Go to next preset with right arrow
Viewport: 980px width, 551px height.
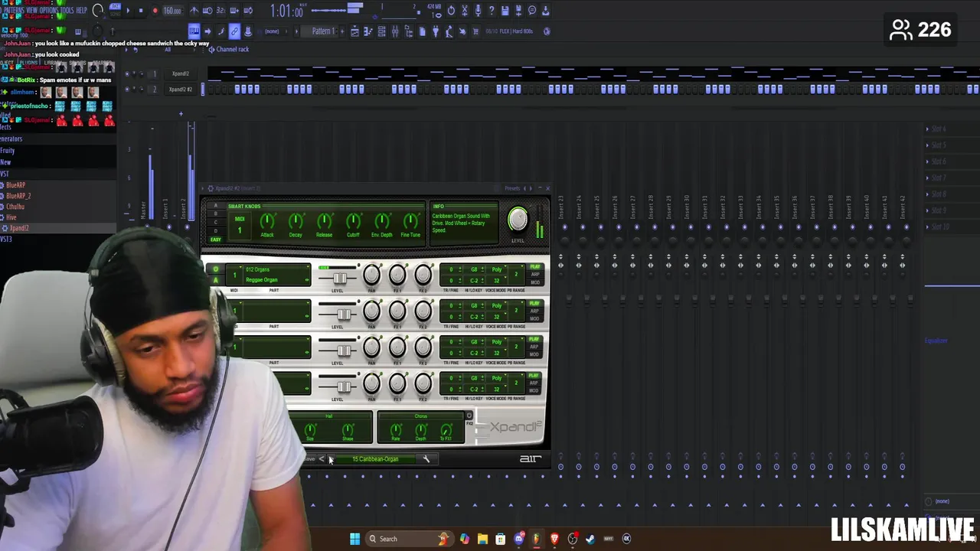(332, 459)
